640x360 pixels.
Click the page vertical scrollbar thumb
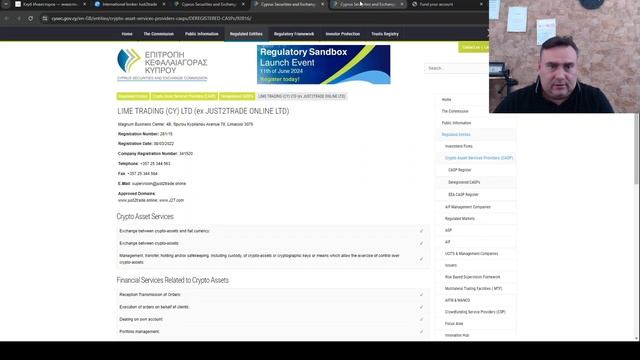click(x=637, y=149)
